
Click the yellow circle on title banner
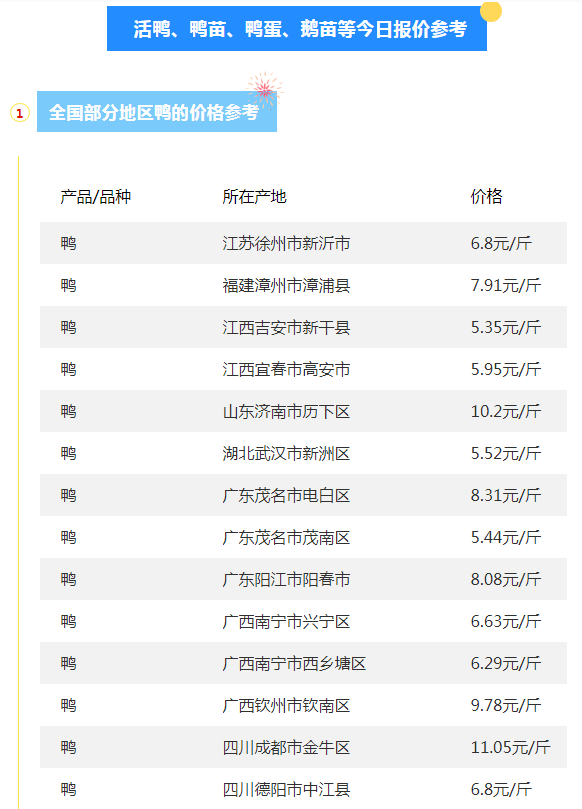491,11
